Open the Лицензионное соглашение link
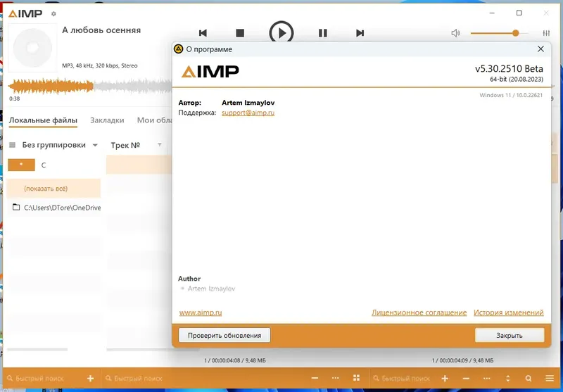This screenshot has height=392, width=563. (x=419, y=312)
